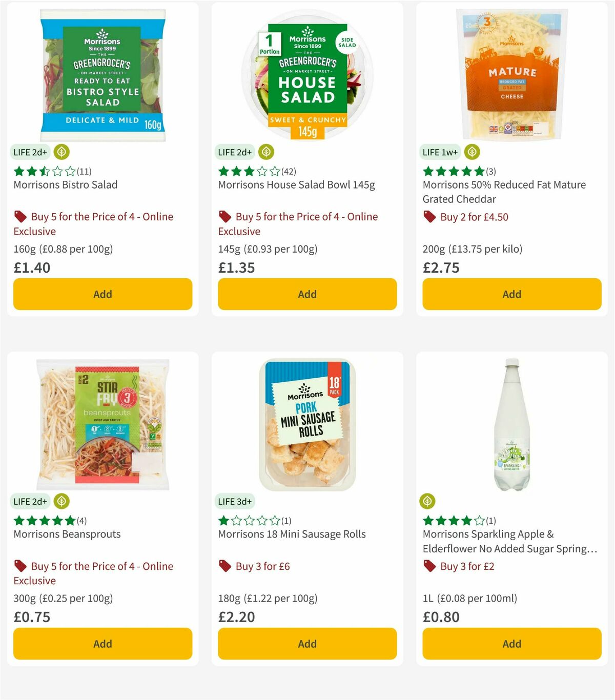Click the LIFE 2d+ badge on Bistro Salad
Image resolution: width=615 pixels, height=700 pixels.
[x=30, y=152]
